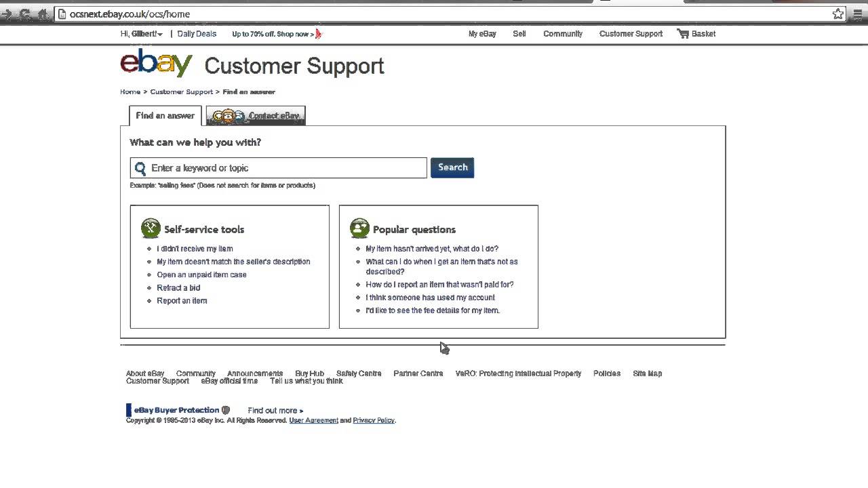Click the browser home icon

coord(43,14)
